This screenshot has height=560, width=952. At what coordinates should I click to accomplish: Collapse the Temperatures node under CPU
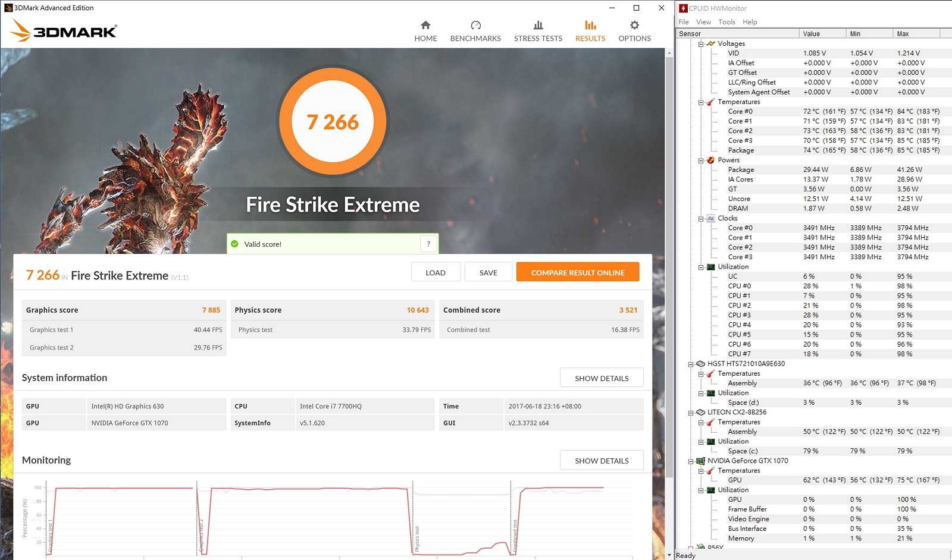(701, 102)
